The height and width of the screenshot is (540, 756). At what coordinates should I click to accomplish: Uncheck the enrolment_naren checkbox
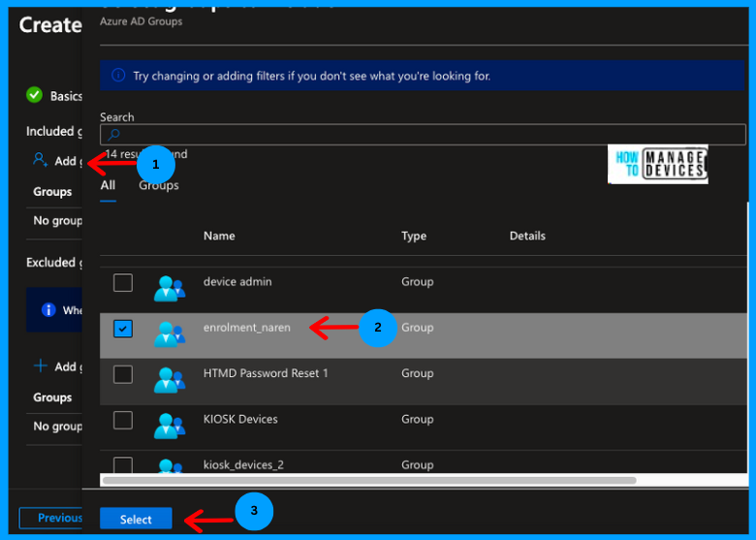[x=123, y=329]
